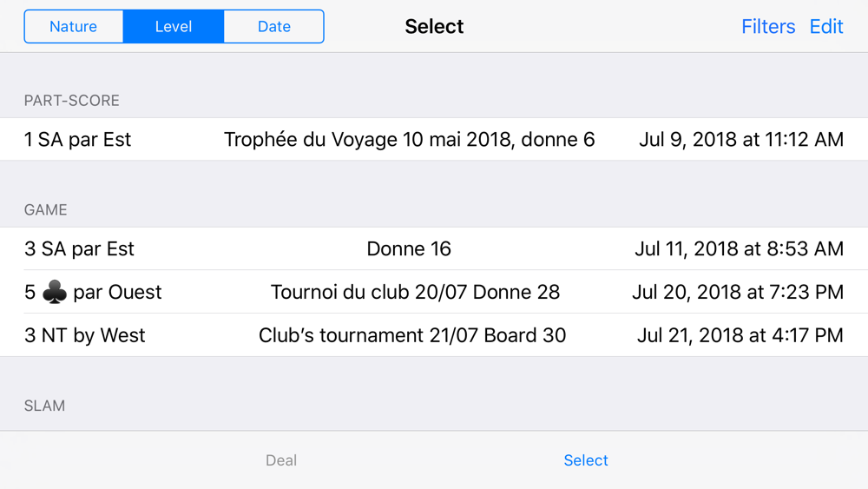The width and height of the screenshot is (868, 489).
Task: Choose Tournoi du club 20/07 Donne 28
Action: point(415,293)
